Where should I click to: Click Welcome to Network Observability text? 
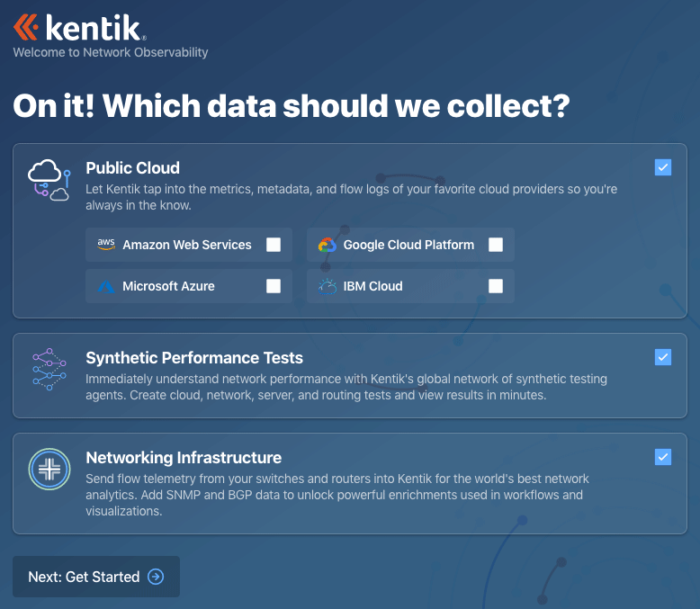click(x=111, y=52)
